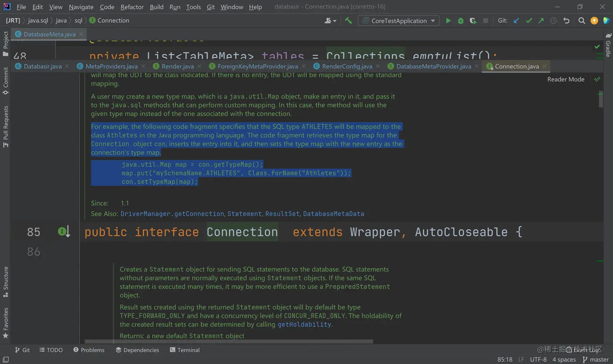This screenshot has width=613, height=364.
Task: Push changes with the green Git arrow
Action: tap(541, 21)
